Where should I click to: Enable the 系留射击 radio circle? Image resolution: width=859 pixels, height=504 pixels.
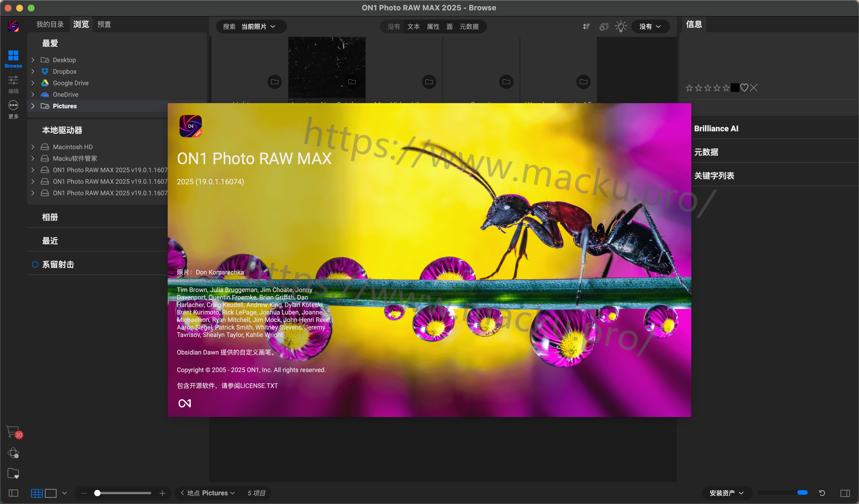pos(35,264)
